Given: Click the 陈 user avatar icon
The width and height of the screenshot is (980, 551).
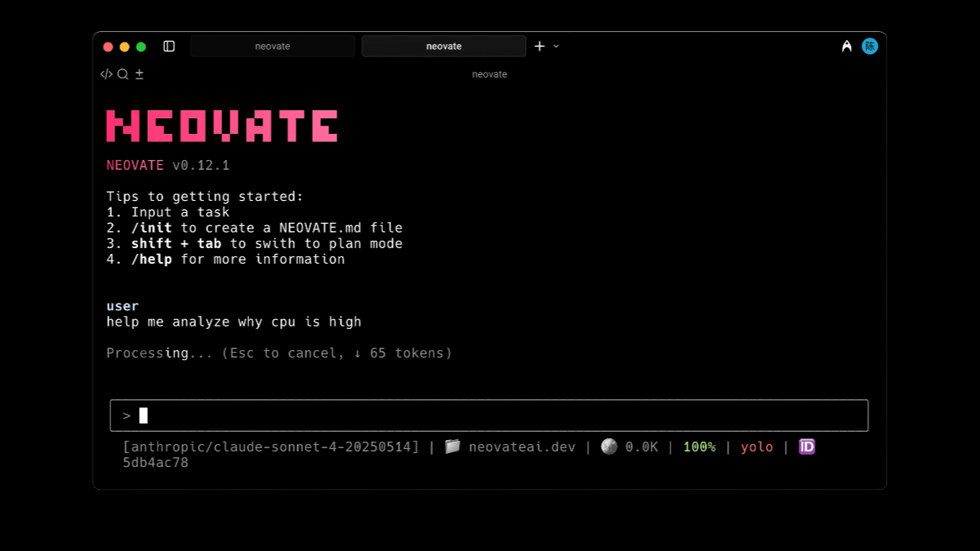Looking at the screenshot, I should 870,47.
